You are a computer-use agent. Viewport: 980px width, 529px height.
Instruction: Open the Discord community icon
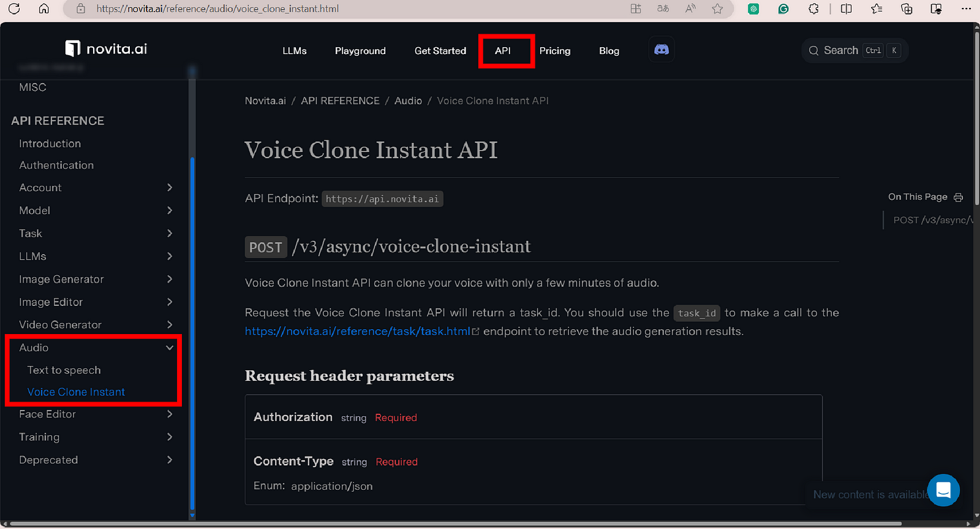click(x=661, y=50)
